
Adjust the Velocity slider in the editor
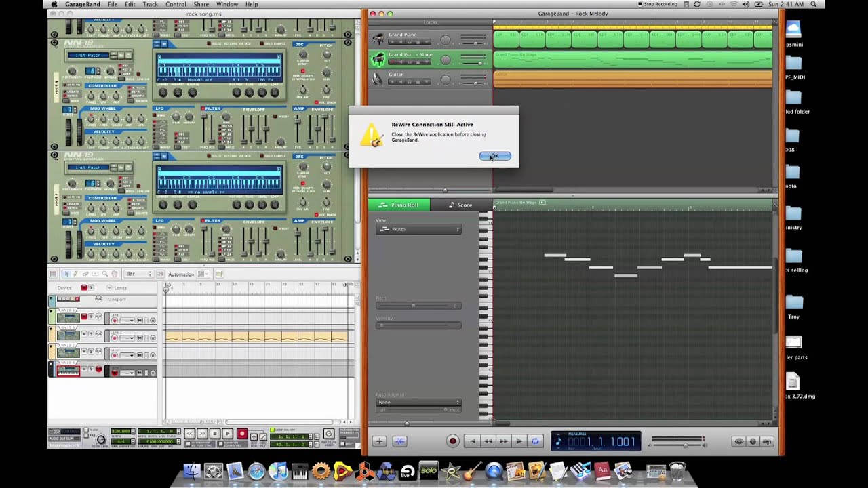pyautogui.click(x=418, y=325)
